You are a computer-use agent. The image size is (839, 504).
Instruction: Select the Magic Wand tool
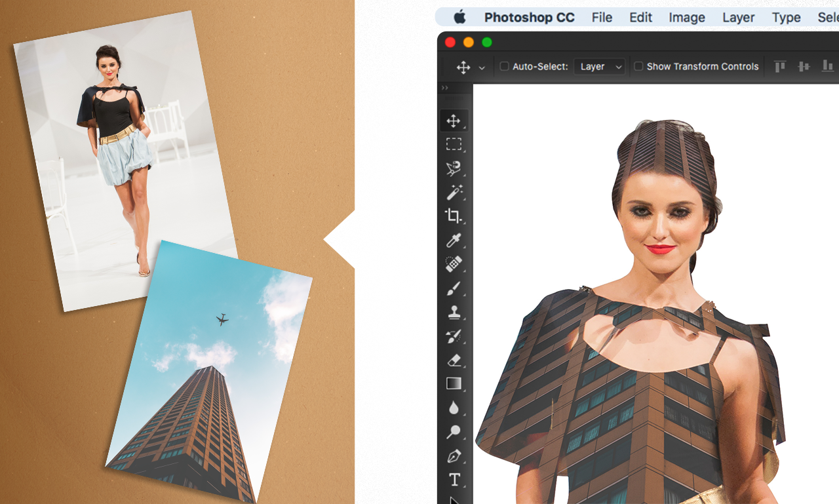tap(454, 192)
